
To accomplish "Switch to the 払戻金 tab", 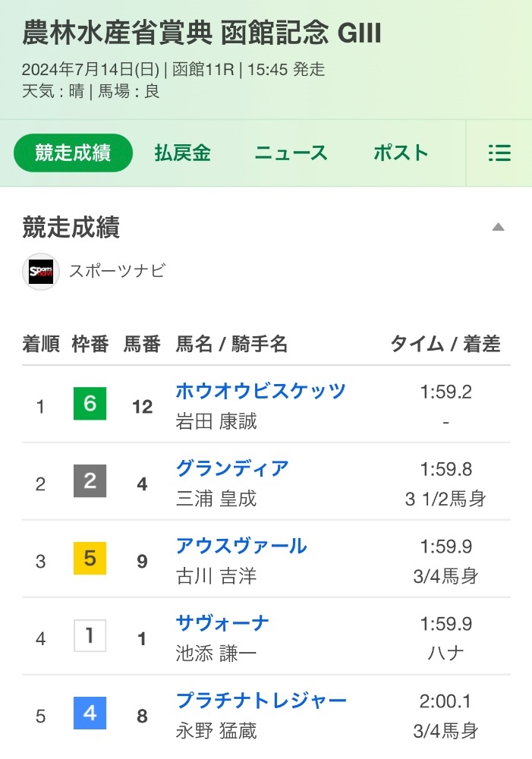I will pyautogui.click(x=182, y=153).
